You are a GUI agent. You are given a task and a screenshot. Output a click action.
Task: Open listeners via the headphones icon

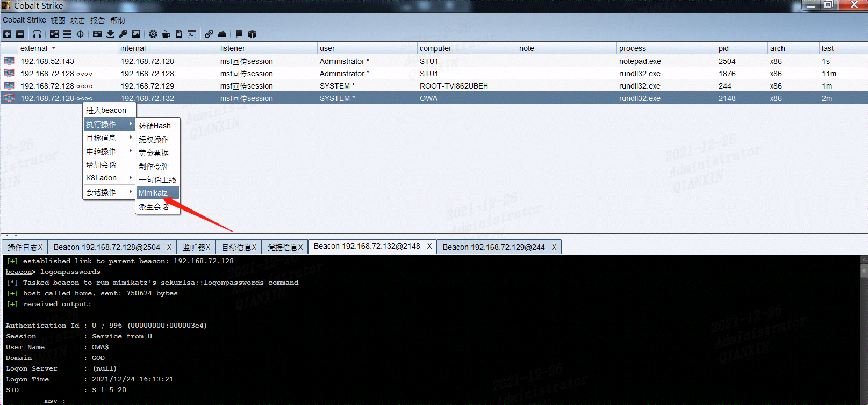point(37,34)
